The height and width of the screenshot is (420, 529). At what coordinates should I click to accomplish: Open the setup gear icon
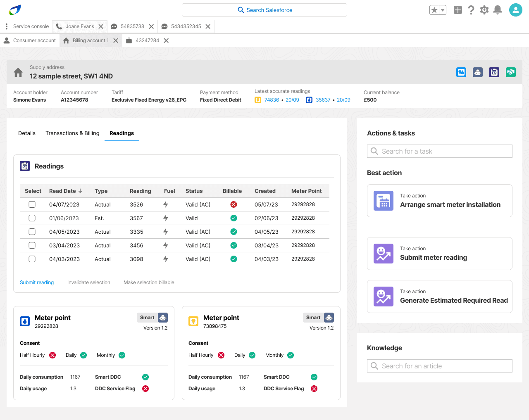coord(484,10)
